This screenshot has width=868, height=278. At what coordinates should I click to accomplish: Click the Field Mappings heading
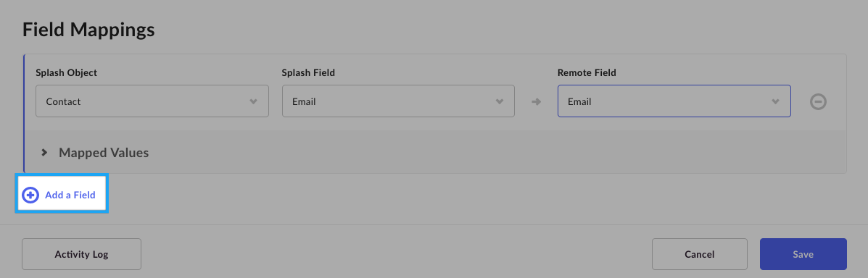[x=88, y=30]
